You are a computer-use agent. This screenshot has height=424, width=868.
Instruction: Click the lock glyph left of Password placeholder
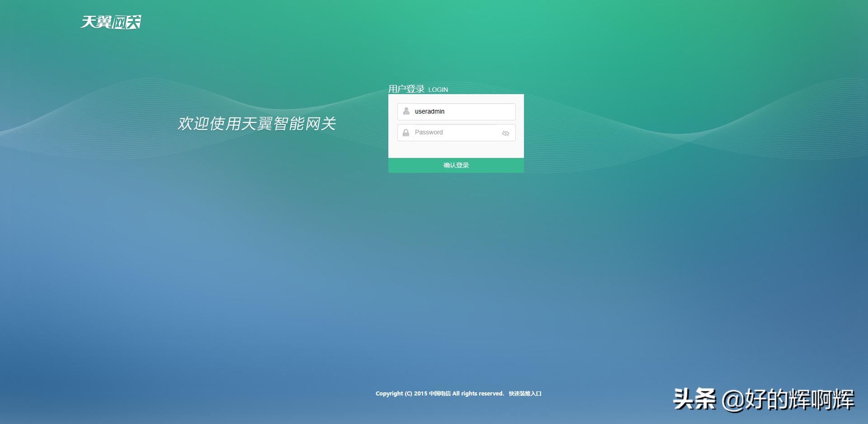[x=406, y=132]
